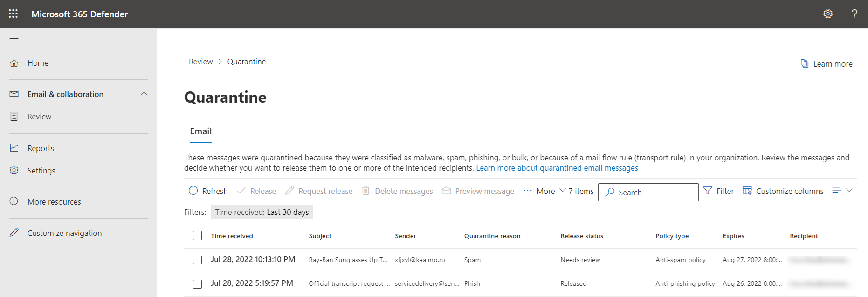
Task: Open Home in the navigation
Action: [38, 63]
